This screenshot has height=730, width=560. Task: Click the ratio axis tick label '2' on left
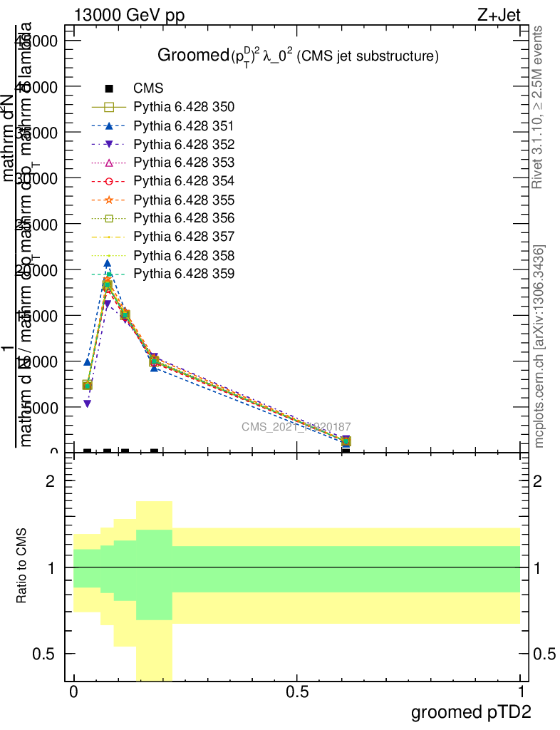click(x=51, y=481)
